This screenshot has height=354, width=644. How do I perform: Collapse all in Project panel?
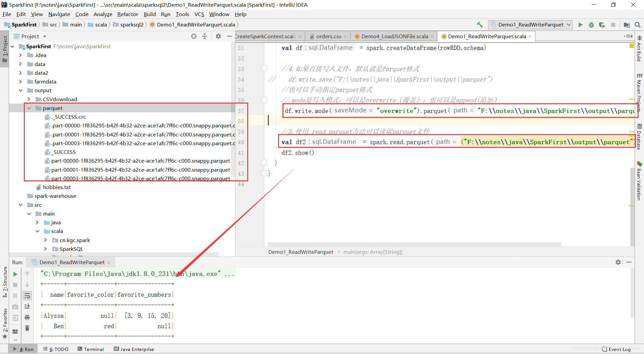tap(205, 36)
